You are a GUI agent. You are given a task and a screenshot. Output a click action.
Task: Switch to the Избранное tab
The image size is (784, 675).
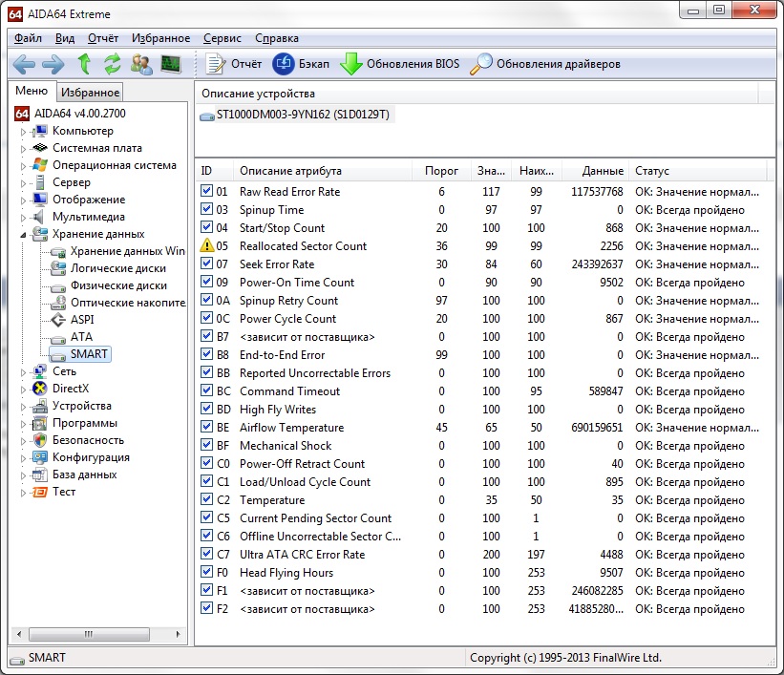pyautogui.click(x=90, y=92)
